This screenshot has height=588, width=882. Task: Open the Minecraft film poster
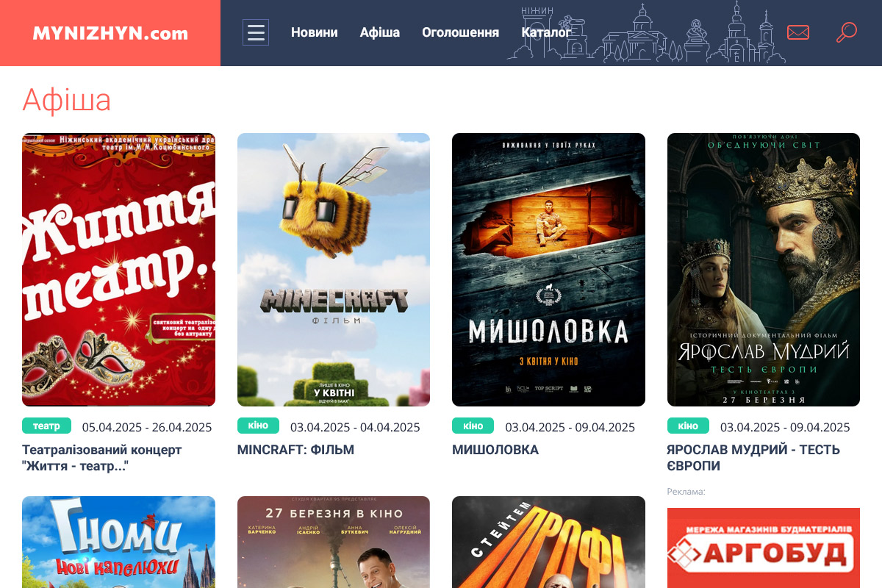(333, 269)
